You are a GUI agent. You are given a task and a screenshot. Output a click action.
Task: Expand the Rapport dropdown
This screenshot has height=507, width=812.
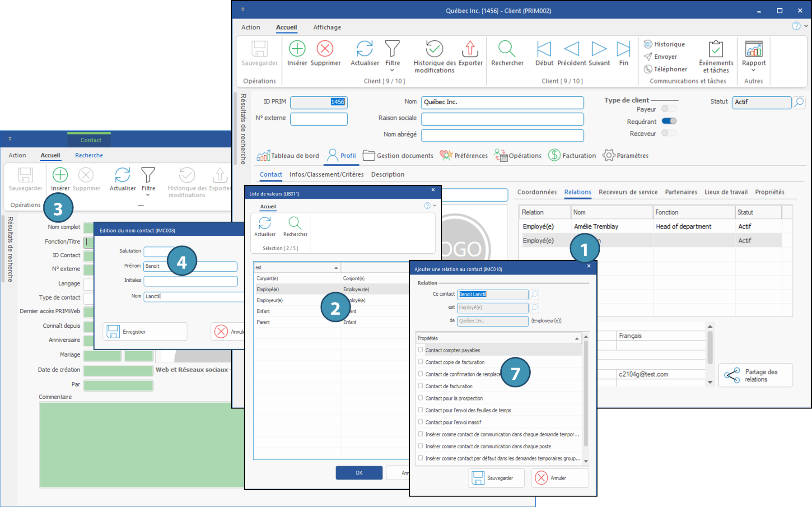[753, 70]
